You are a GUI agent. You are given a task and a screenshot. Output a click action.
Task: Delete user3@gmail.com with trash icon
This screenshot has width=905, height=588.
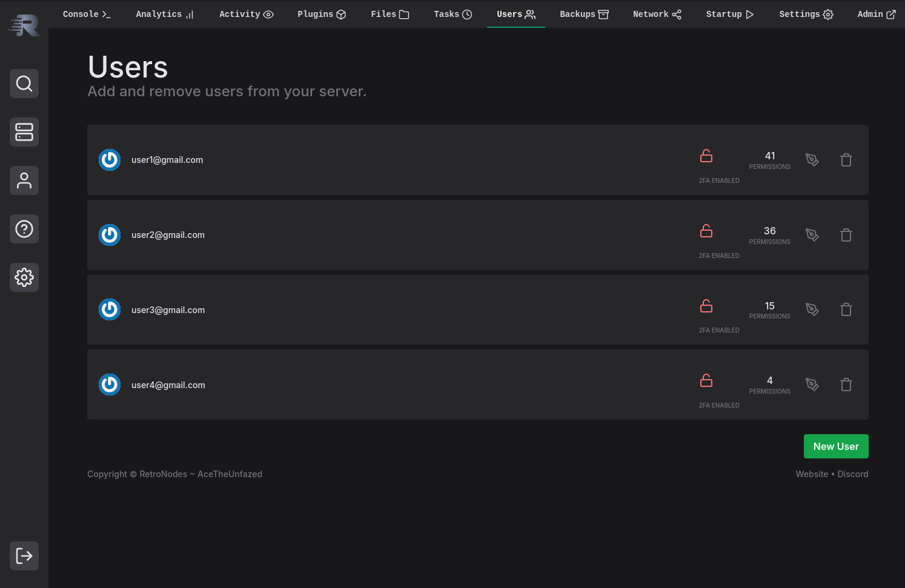click(x=846, y=309)
